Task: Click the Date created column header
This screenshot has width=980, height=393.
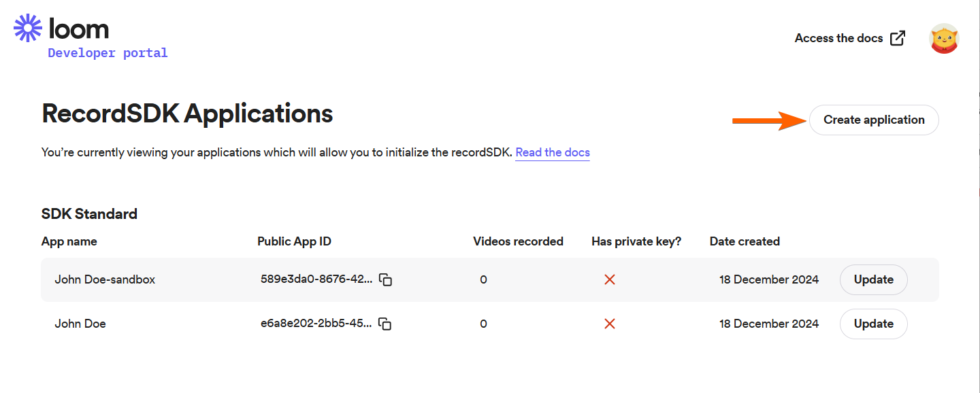Action: pos(745,241)
